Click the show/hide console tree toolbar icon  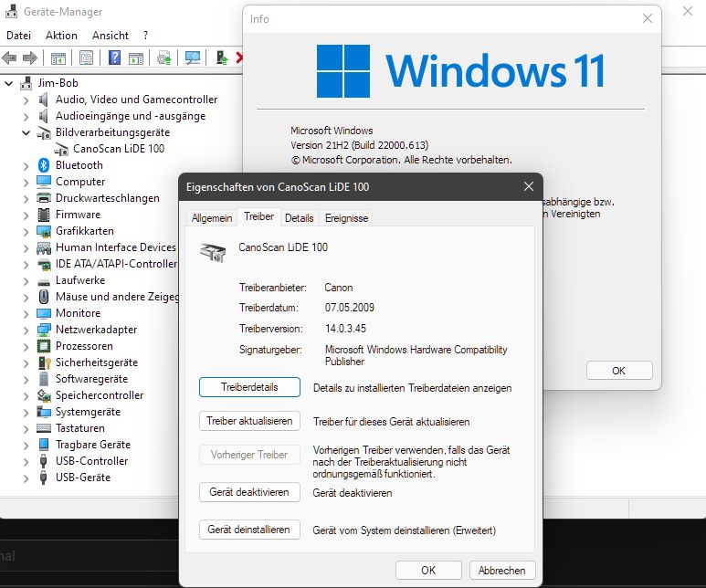[58, 58]
